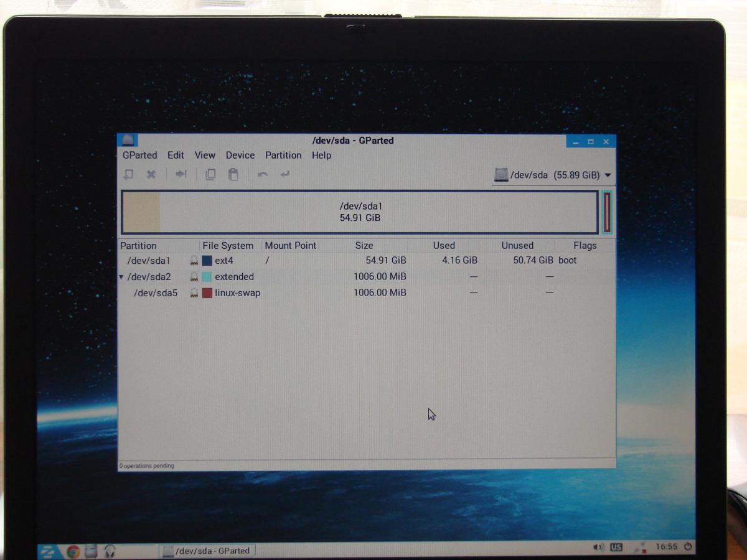Open the View menu

(x=205, y=156)
